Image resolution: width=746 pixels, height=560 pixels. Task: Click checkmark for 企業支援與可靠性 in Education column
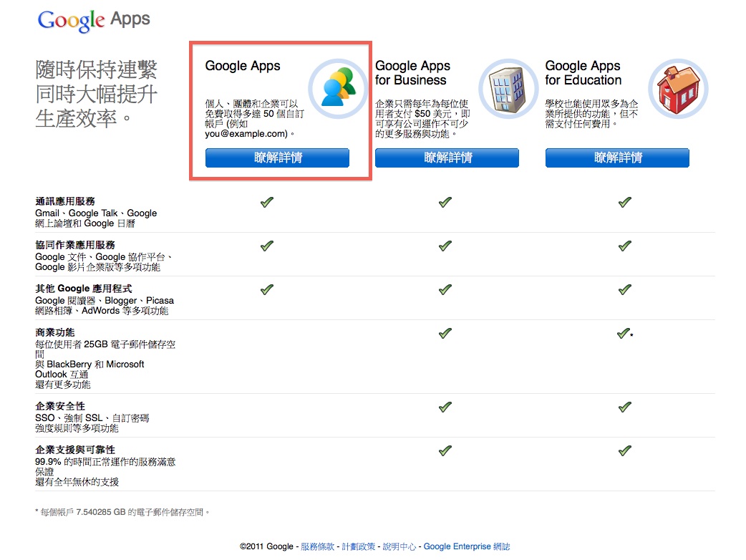pyautogui.click(x=625, y=450)
